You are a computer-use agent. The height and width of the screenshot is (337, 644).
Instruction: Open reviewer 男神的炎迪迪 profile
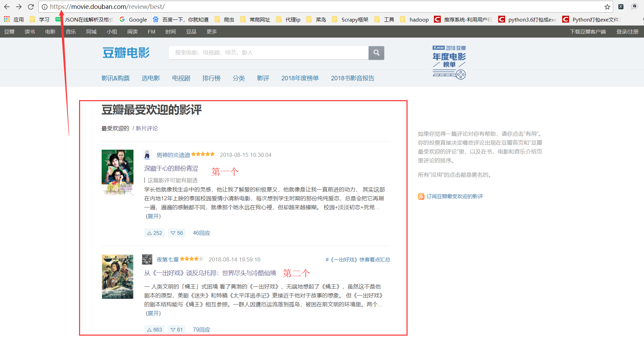tap(173, 155)
